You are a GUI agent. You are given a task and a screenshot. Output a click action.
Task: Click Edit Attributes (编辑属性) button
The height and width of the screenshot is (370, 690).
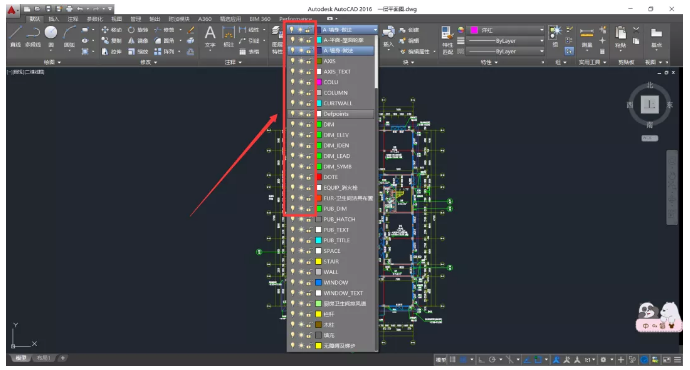tap(415, 51)
